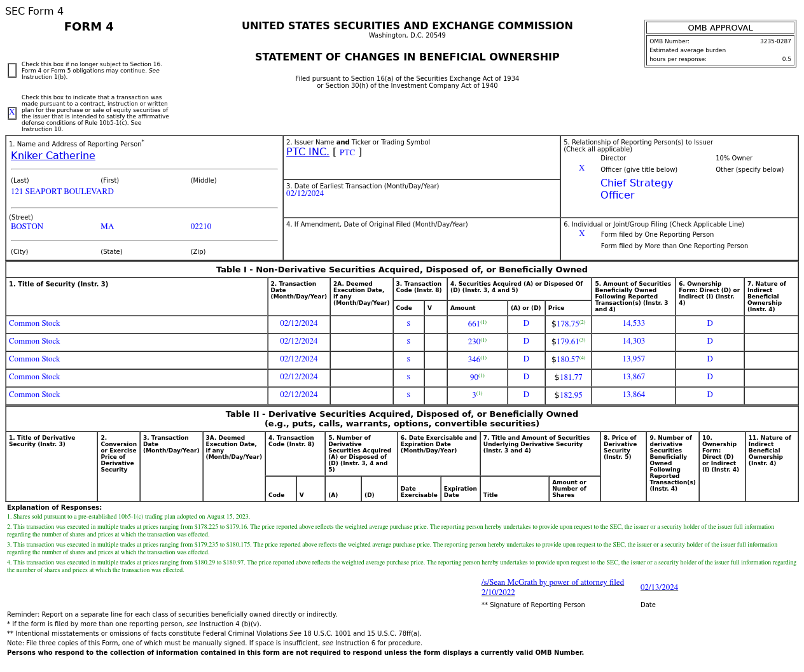
Task: Toggle the Rule 10b5-1(c) plan checkbox marked X
Action: 12,113
